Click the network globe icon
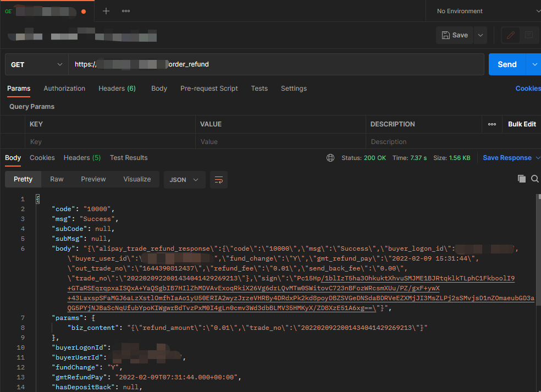This screenshot has width=541, height=392. pos(330,158)
